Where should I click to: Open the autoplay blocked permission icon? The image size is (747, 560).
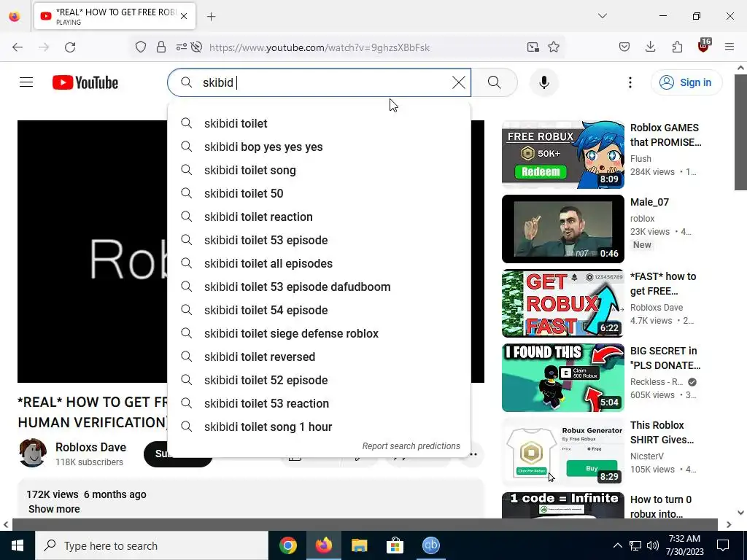point(196,47)
